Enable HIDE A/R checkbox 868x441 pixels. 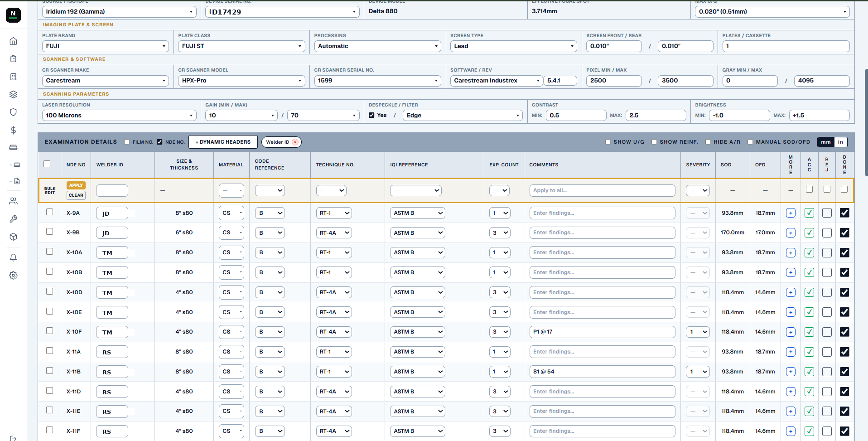[708, 142]
